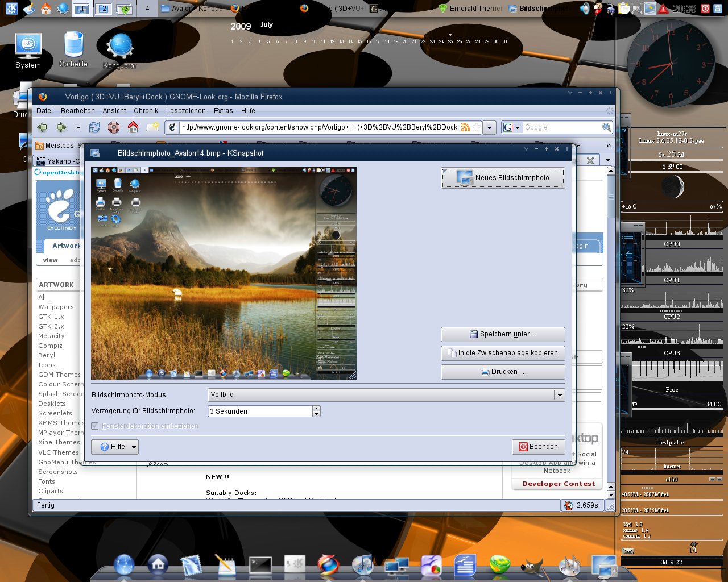The width and height of the screenshot is (728, 582).
Task: Click the Drucken button
Action: 503,372
